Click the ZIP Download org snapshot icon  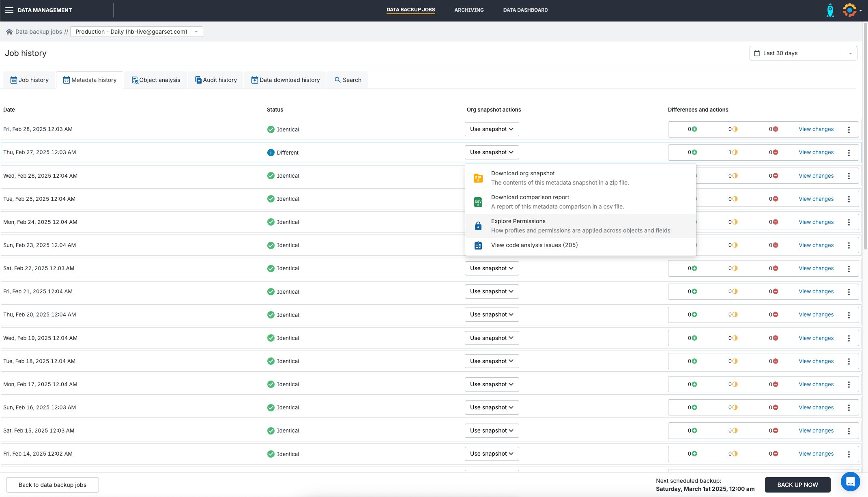tap(478, 178)
